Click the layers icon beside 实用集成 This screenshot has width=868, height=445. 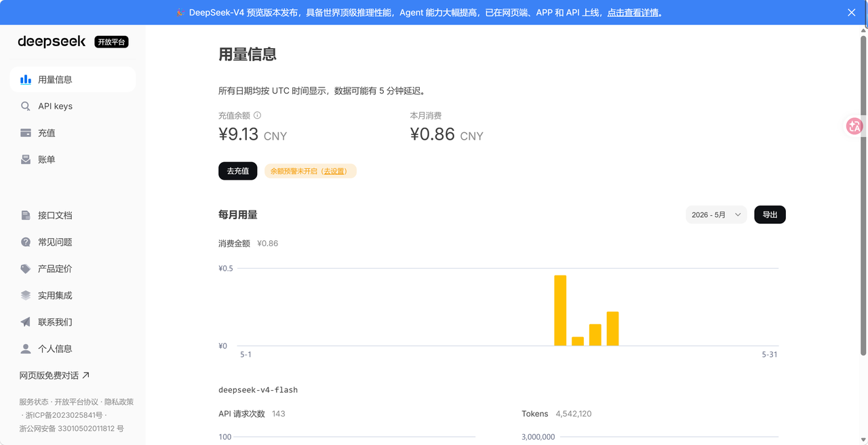(26, 295)
